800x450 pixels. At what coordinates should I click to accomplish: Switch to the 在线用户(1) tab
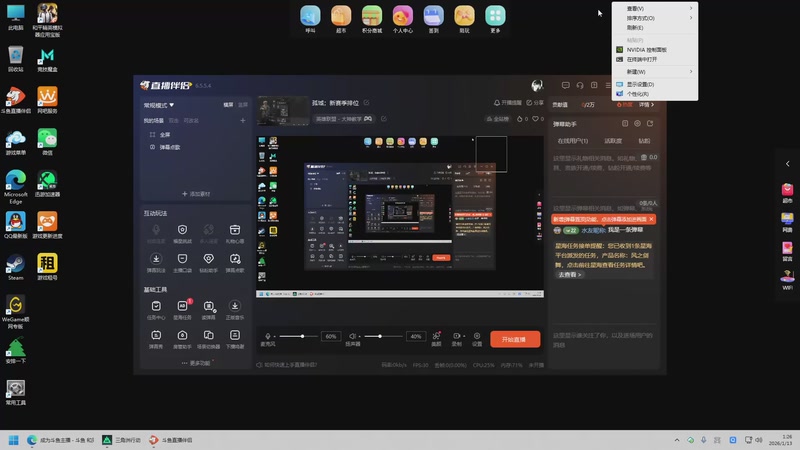click(572, 141)
